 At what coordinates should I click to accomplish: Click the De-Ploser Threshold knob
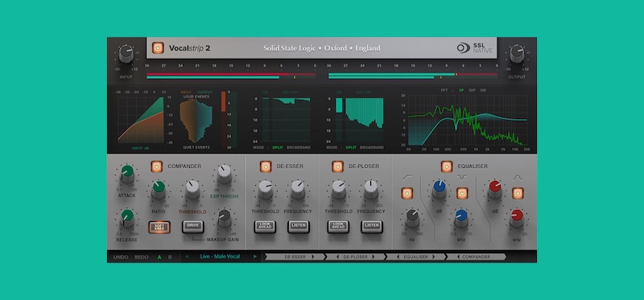[x=338, y=190]
